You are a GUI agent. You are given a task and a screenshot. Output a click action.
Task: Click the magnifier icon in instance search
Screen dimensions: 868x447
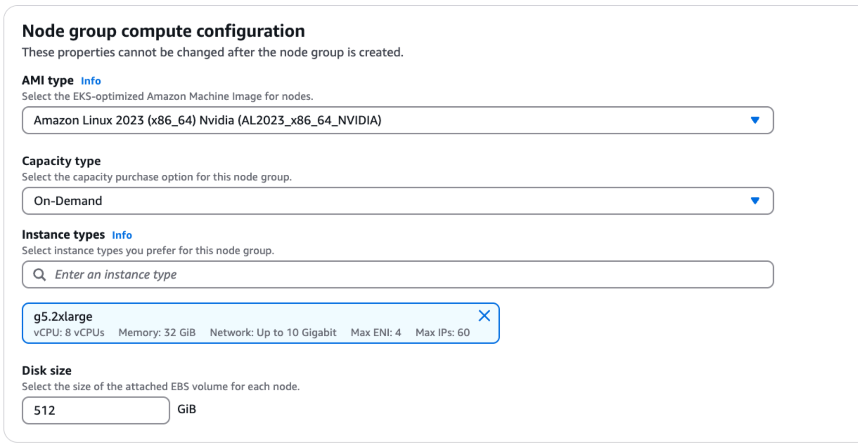39,275
